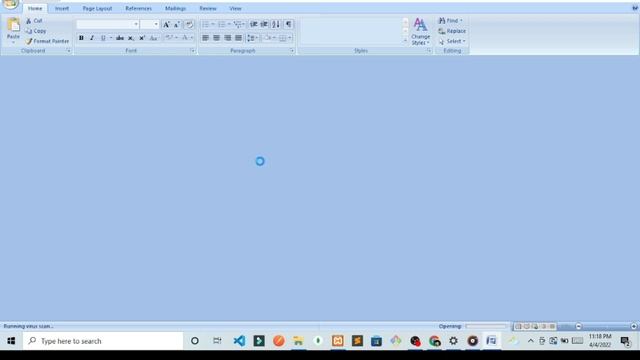Viewport: 640px width, 360px height.
Task: Cut the selection with scissors icon
Action: (x=29, y=20)
